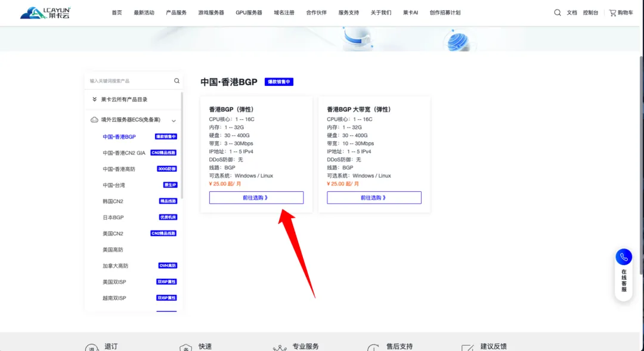
Task: Open the 产品服务 menu in navigation
Action: (x=176, y=13)
